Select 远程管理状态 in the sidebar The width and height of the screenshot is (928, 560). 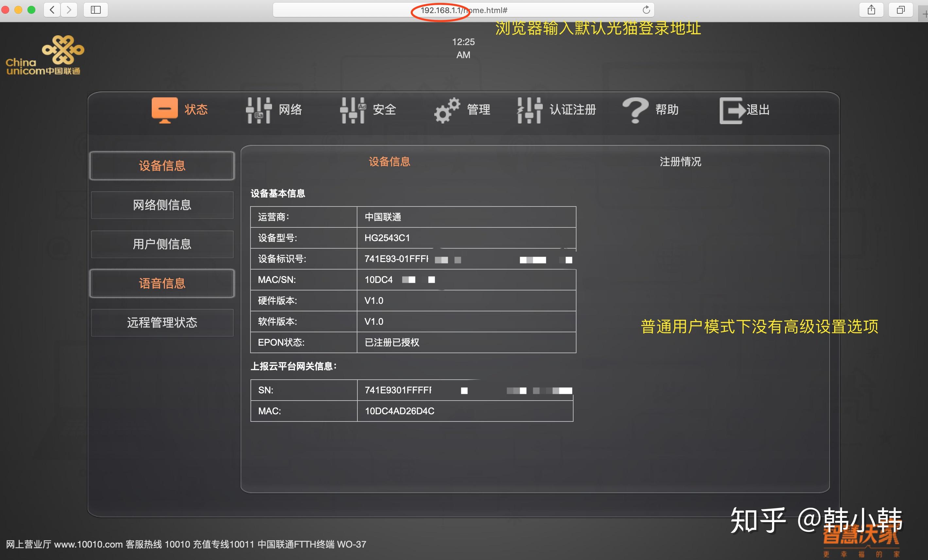[162, 322]
